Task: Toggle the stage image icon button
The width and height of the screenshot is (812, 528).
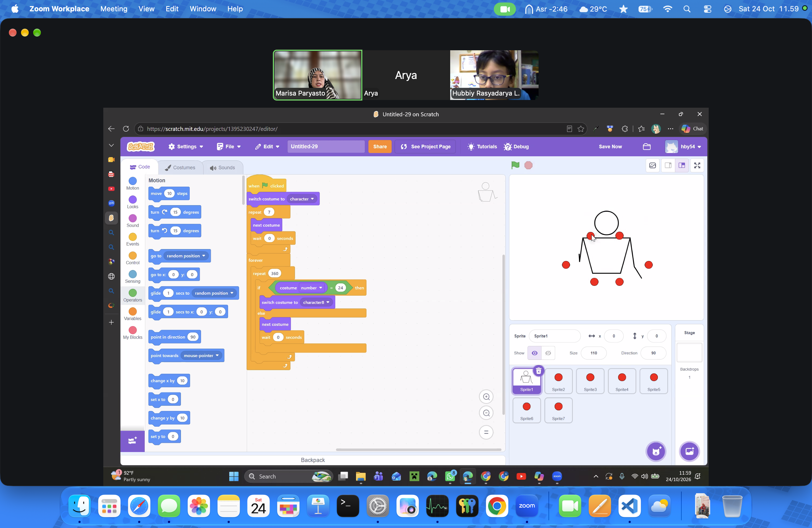Action: (652, 165)
